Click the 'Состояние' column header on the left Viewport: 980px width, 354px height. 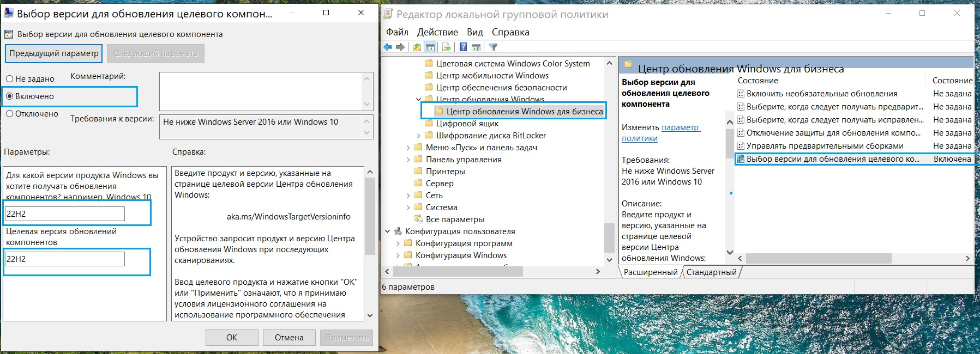click(x=758, y=81)
